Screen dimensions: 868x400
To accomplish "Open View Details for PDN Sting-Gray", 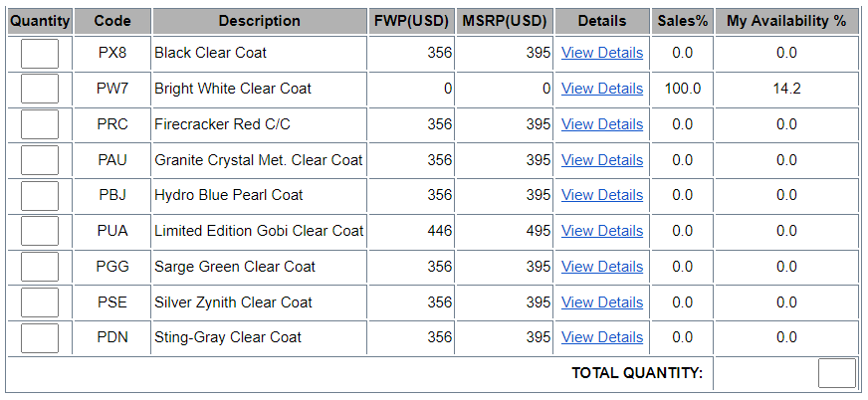I will (x=602, y=337).
